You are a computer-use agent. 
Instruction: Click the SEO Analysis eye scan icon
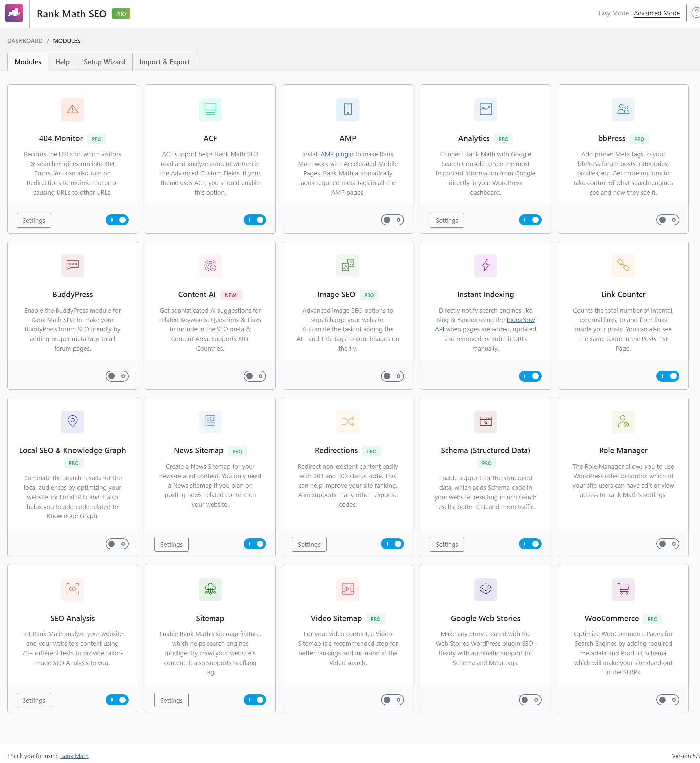click(x=72, y=589)
